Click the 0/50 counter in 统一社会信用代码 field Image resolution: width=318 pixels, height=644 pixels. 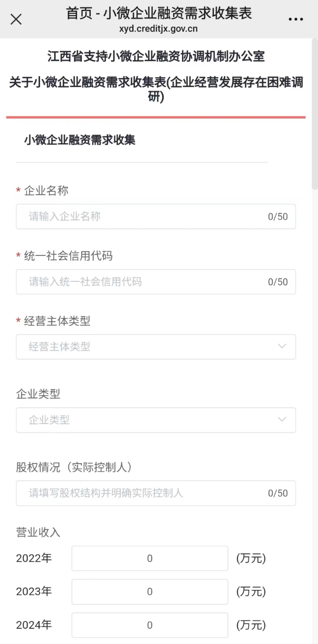pos(278,282)
